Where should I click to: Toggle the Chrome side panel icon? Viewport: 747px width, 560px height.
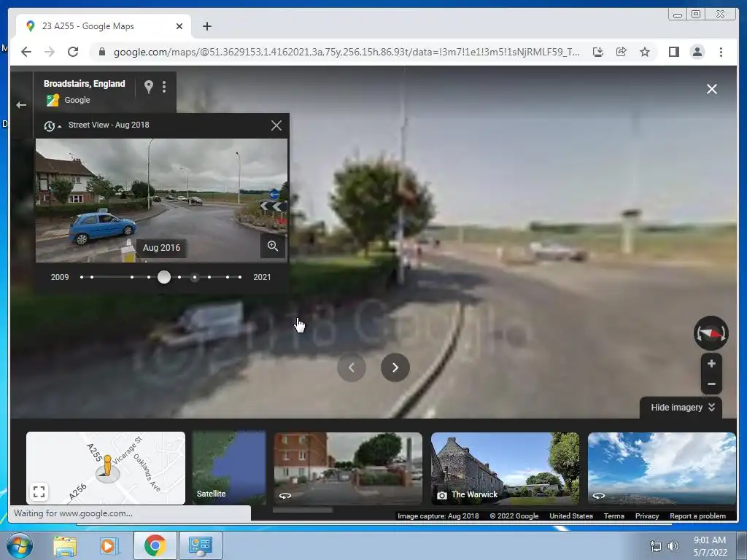pos(673,52)
